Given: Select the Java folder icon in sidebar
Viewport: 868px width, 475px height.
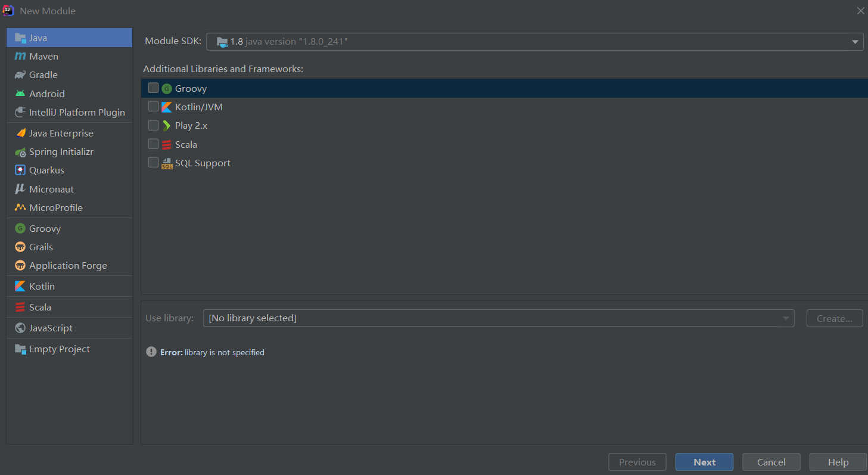Looking at the screenshot, I should [x=20, y=38].
